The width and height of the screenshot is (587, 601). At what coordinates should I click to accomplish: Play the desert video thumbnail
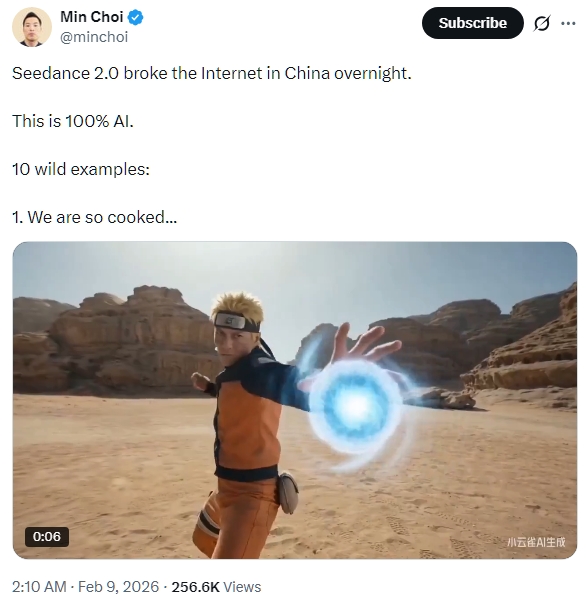tap(294, 400)
